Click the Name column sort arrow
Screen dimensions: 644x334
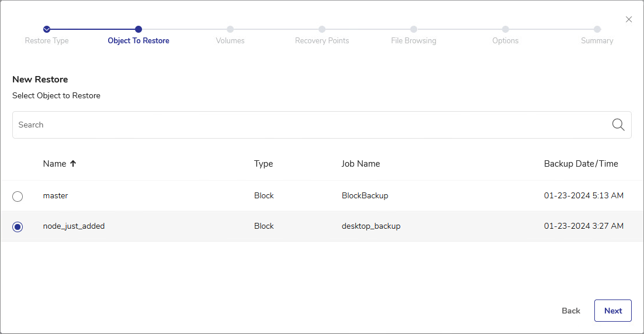(x=73, y=164)
